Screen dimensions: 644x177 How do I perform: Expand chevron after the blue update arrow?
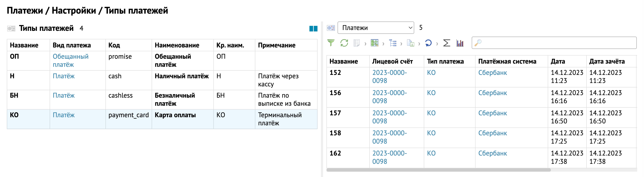pos(437,44)
